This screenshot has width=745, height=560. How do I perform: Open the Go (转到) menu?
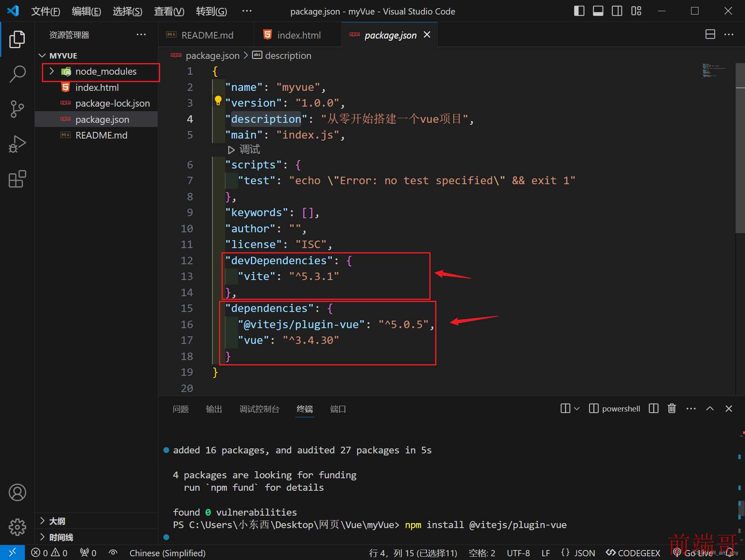(211, 11)
